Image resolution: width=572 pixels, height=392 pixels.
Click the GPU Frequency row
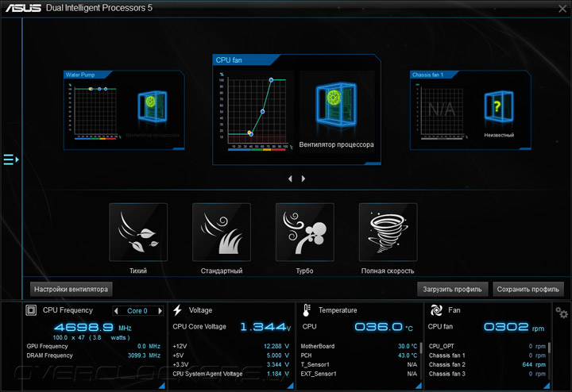[x=94, y=347]
